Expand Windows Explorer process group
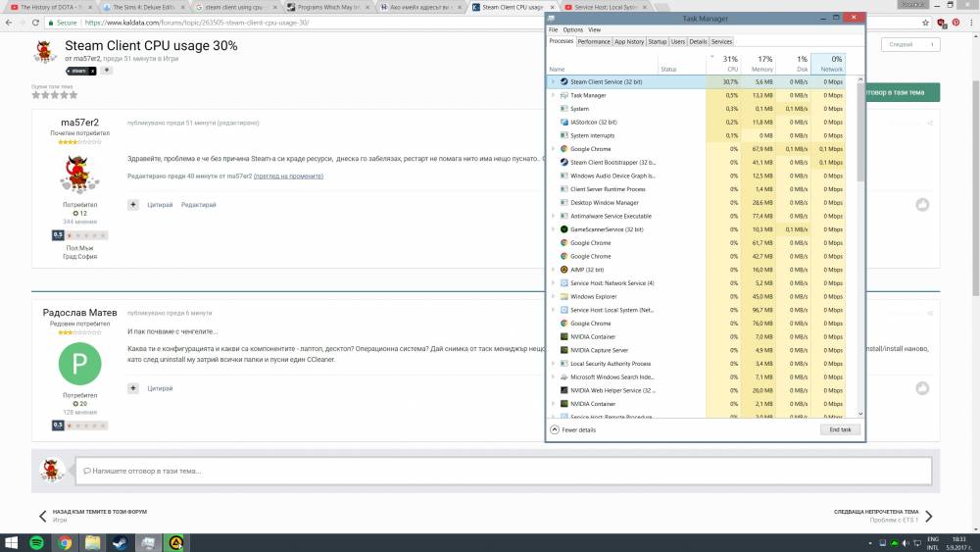This screenshot has width=980, height=552. (x=553, y=296)
